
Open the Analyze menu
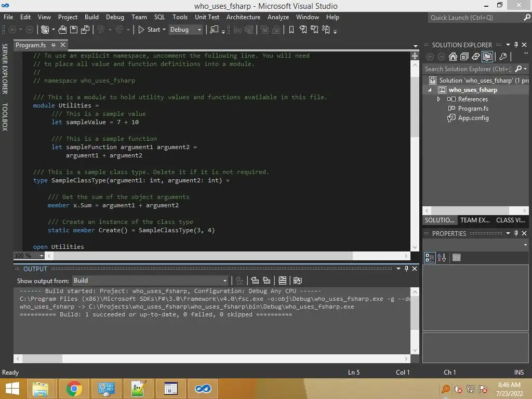point(278,17)
